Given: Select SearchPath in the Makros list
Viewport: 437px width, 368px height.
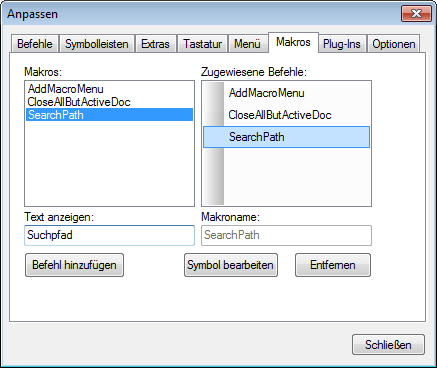Looking at the screenshot, I should pos(109,115).
